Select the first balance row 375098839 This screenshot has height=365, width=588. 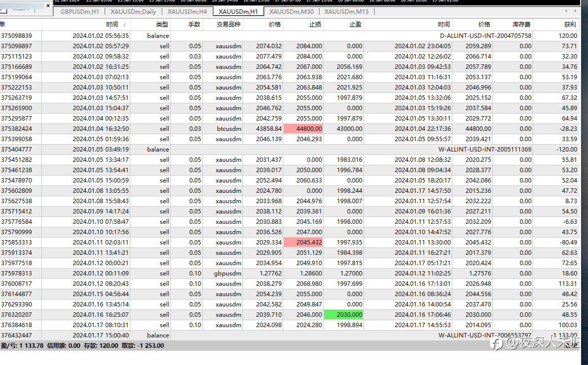(289, 35)
